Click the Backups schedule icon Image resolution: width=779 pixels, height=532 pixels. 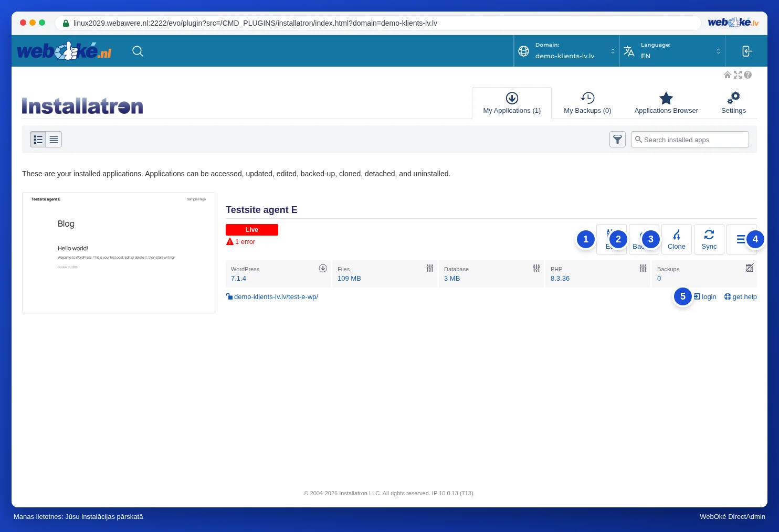[750, 268]
